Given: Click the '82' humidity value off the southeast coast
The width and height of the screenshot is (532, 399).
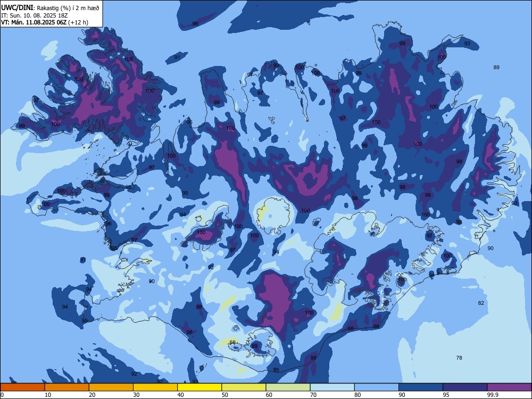Looking at the screenshot, I should click(x=481, y=303).
